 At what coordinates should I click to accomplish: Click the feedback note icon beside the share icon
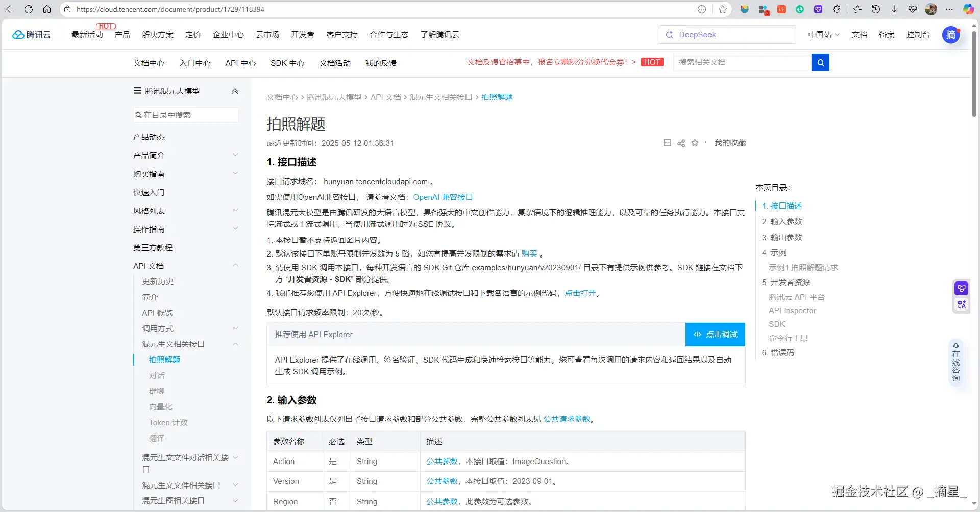pyautogui.click(x=667, y=143)
